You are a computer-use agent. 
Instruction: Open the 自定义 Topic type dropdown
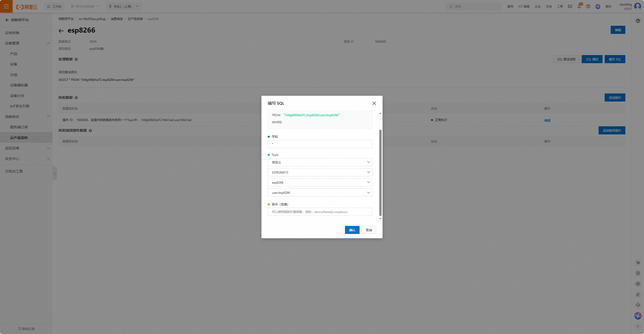click(x=320, y=162)
